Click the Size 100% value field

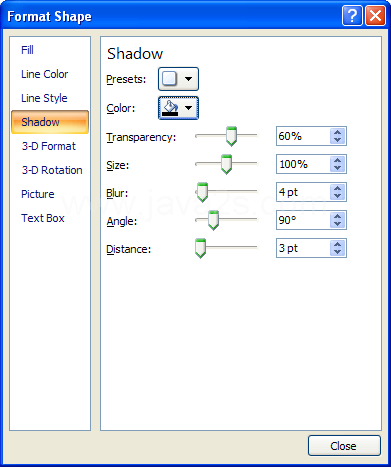303,164
